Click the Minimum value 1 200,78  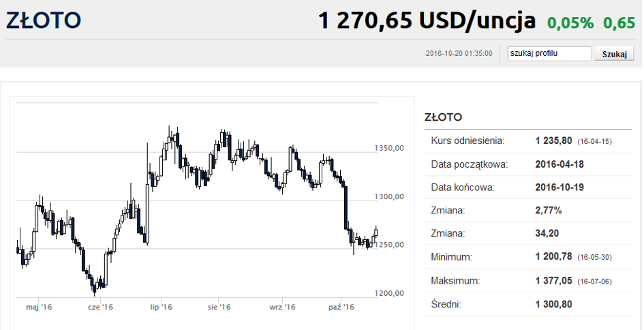pos(553,257)
